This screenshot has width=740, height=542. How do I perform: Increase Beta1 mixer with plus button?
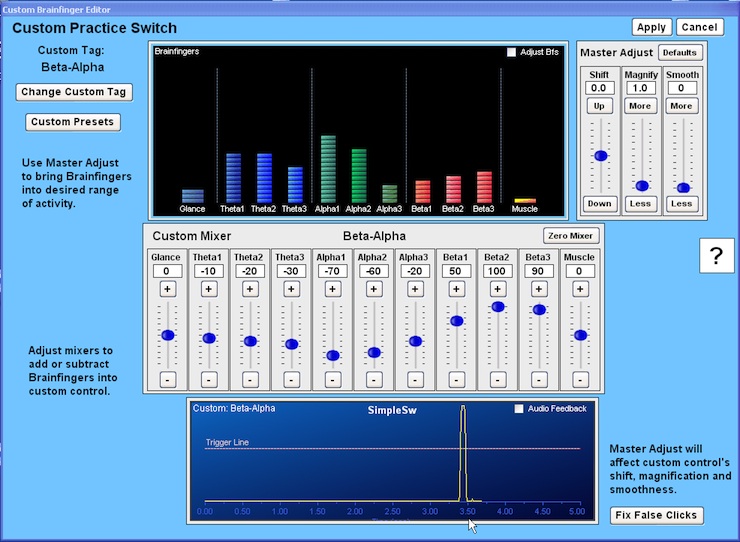coord(456,289)
